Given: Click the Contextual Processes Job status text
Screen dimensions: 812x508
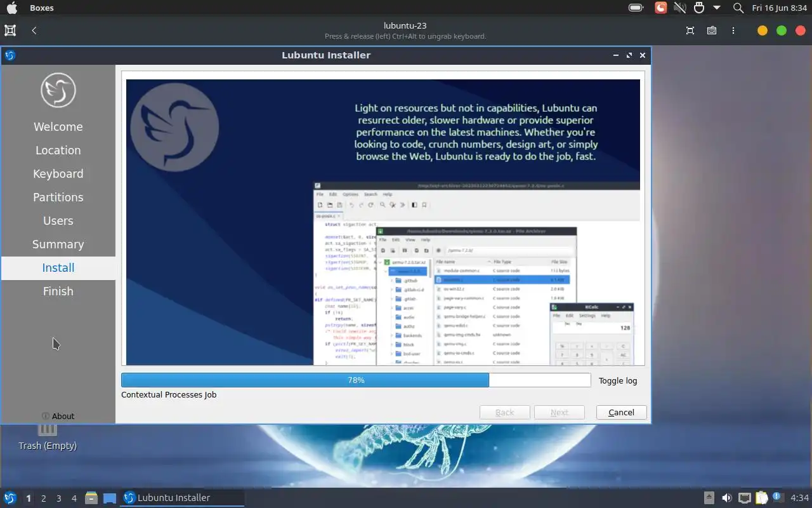Looking at the screenshot, I should [169, 394].
